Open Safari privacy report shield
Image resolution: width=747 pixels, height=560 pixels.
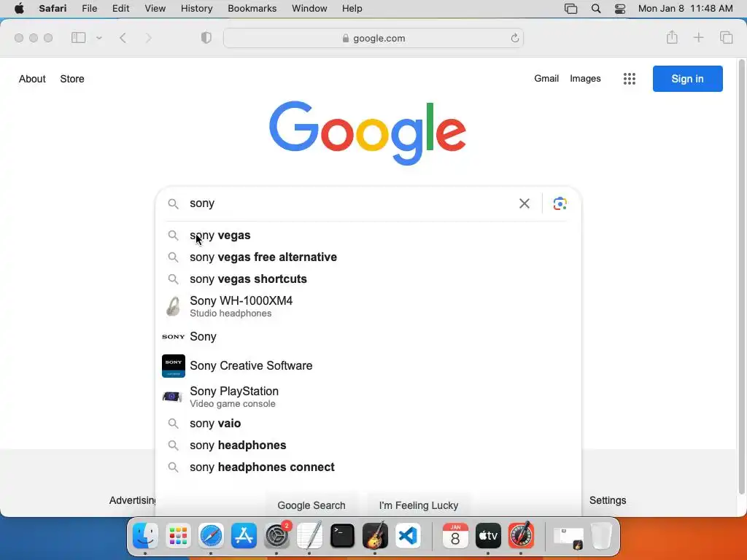click(206, 38)
